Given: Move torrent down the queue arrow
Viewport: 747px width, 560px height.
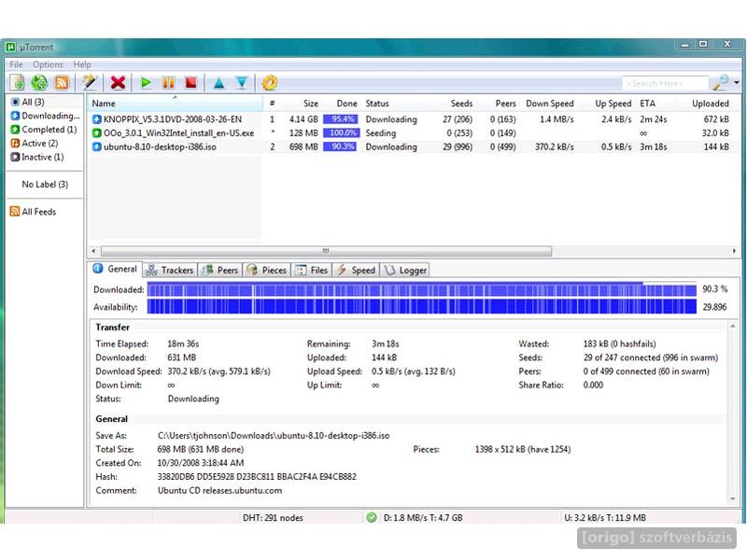Looking at the screenshot, I should click(x=242, y=83).
